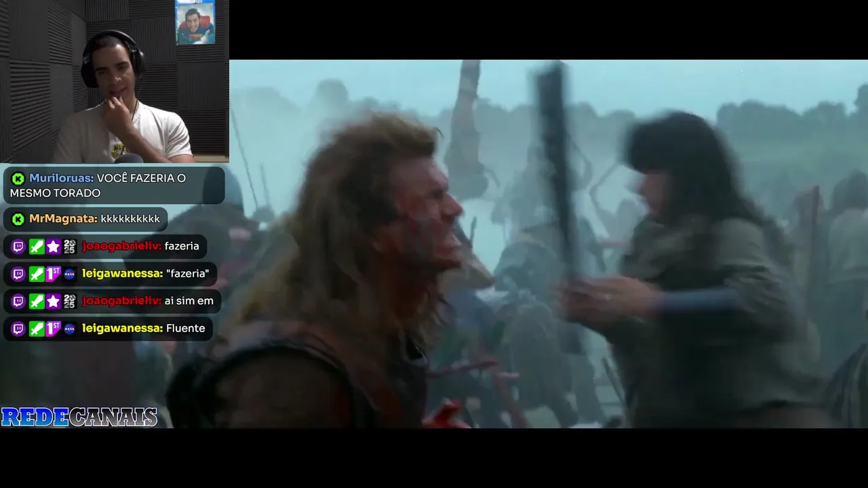The width and height of the screenshot is (868, 488).
Task: Click the star badge in the "ai sim em" row
Action: [53, 302]
